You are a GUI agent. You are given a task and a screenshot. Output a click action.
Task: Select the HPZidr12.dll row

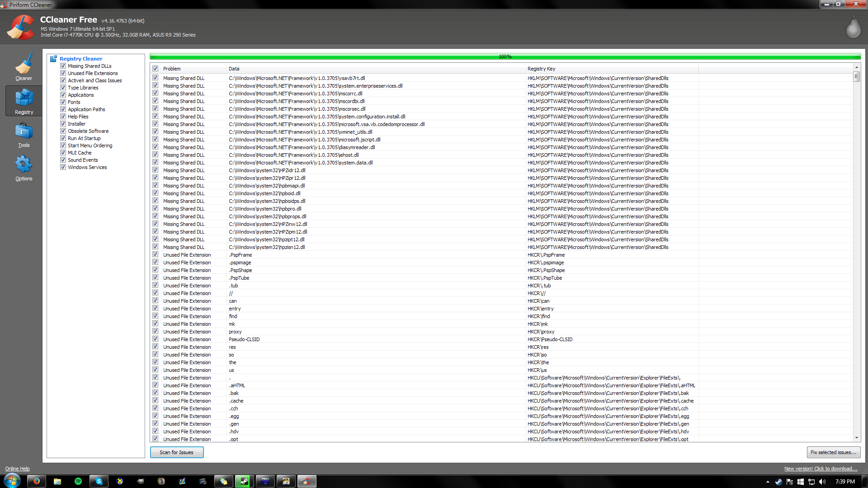pyautogui.click(x=501, y=170)
